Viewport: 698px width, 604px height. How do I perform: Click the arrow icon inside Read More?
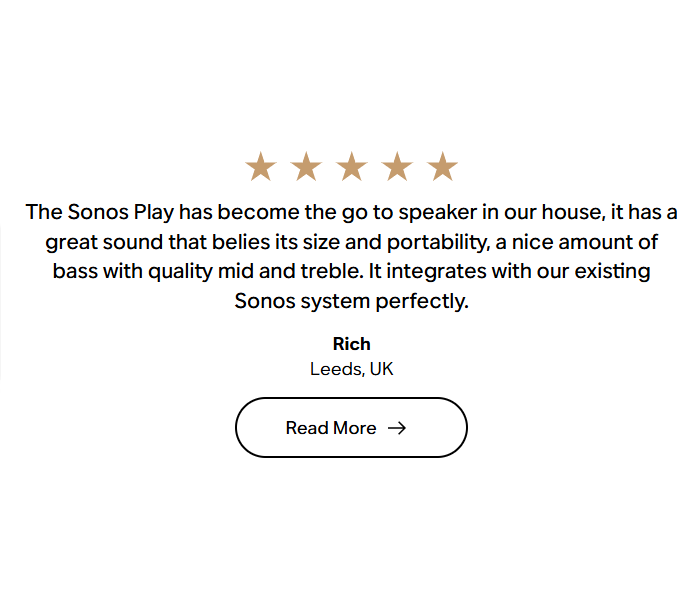[x=397, y=428]
